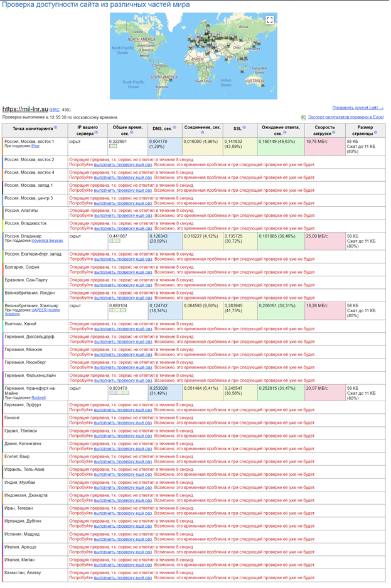Screen dimensions: 391x588
Task: Retry check link in Германия, Эрфурт row
Action: 123,410
